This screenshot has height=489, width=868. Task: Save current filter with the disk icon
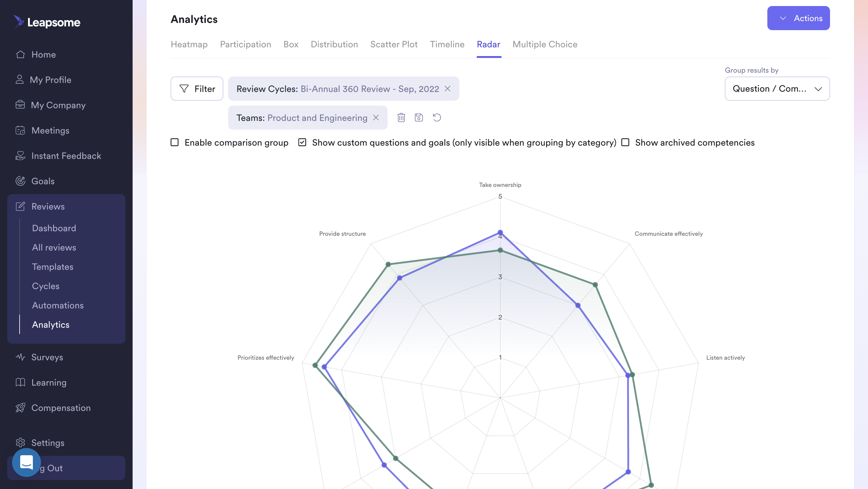419,118
